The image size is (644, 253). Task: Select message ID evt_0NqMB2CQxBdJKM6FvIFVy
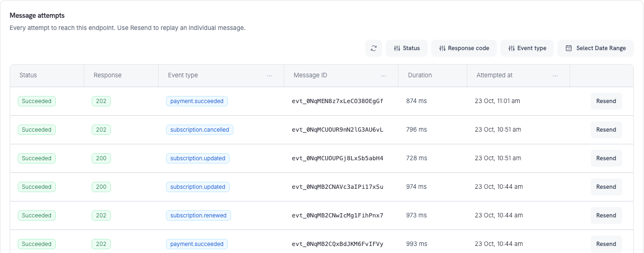338,244
